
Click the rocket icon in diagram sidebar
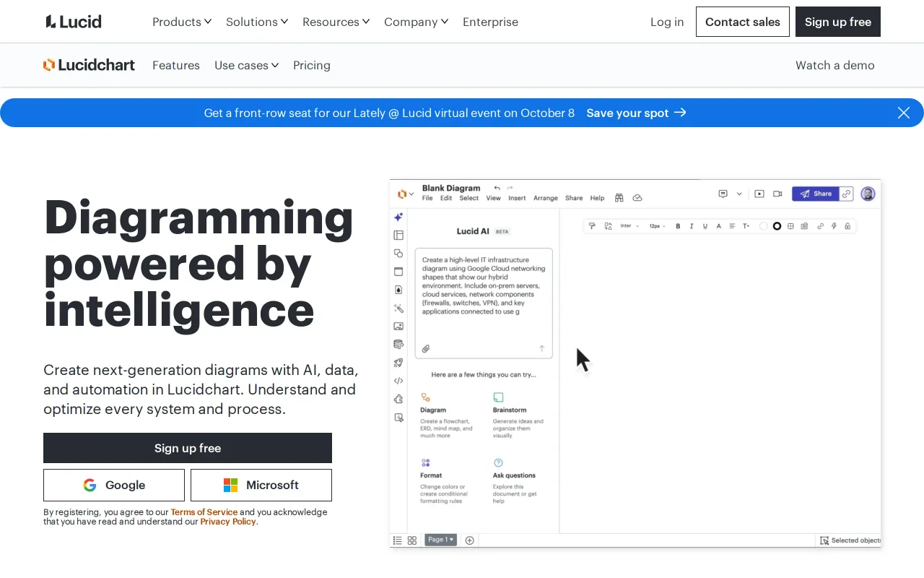coord(398,363)
